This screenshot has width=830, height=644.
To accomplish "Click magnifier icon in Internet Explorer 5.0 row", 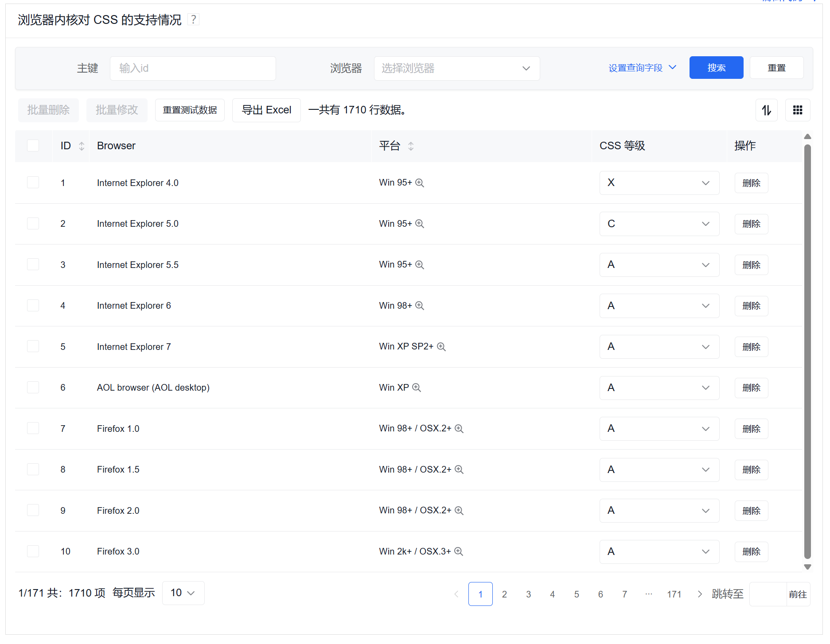I will point(420,224).
